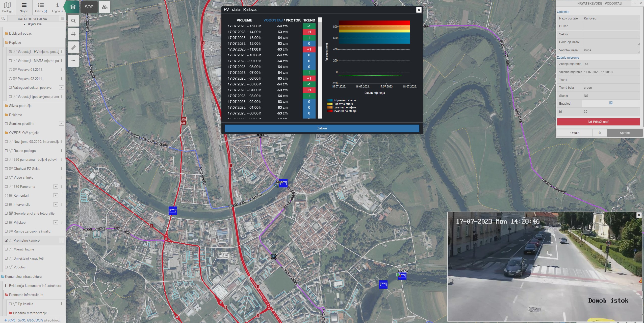Click the red Prikaži graf button

(598, 122)
